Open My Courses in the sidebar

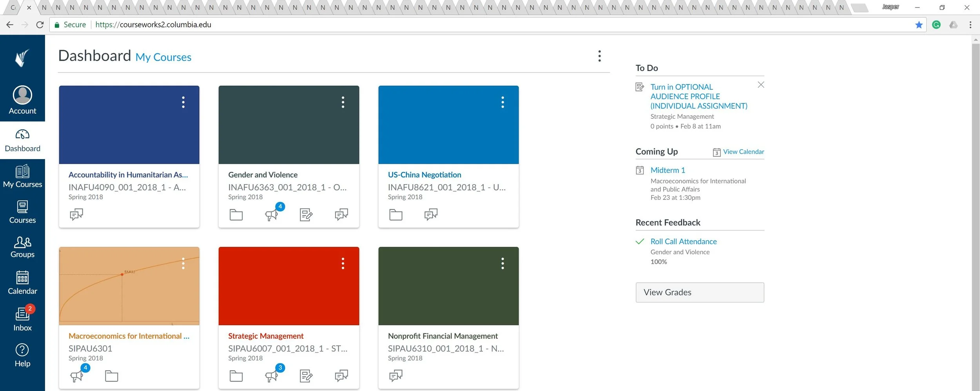pyautogui.click(x=22, y=177)
